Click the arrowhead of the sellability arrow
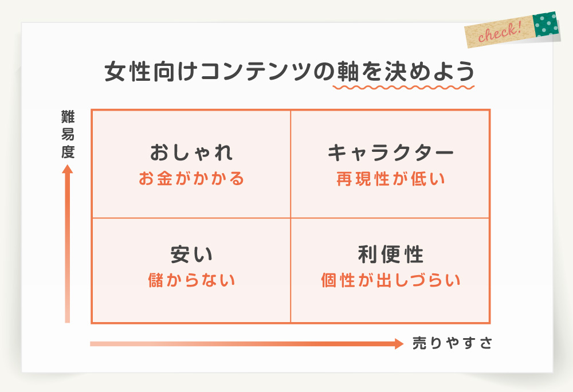Screen dimensions: 573x392 pos(399,344)
